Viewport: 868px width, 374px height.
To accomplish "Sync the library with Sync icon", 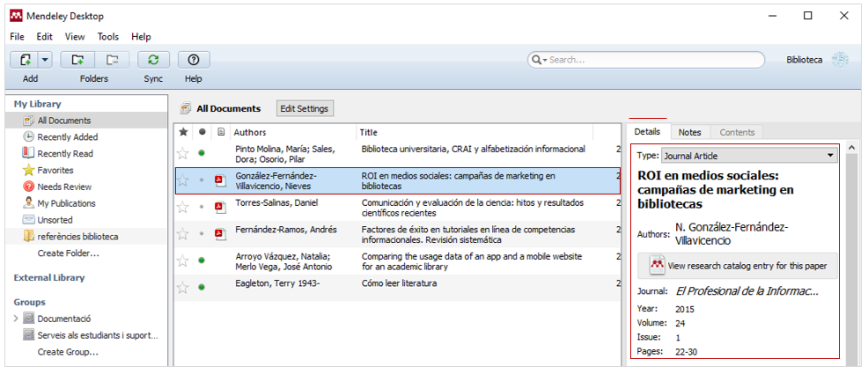I will point(153,60).
